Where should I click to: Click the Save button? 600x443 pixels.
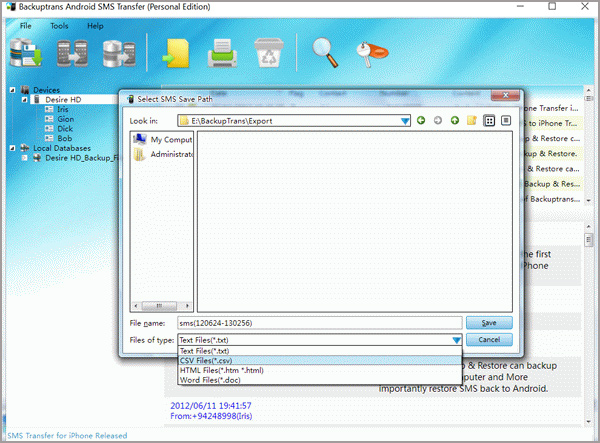(489, 323)
